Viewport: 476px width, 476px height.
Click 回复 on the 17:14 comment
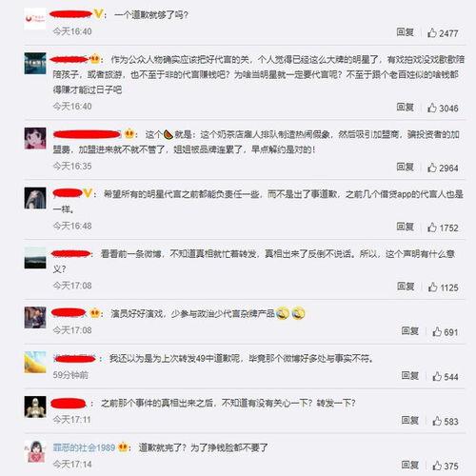[x=410, y=465]
